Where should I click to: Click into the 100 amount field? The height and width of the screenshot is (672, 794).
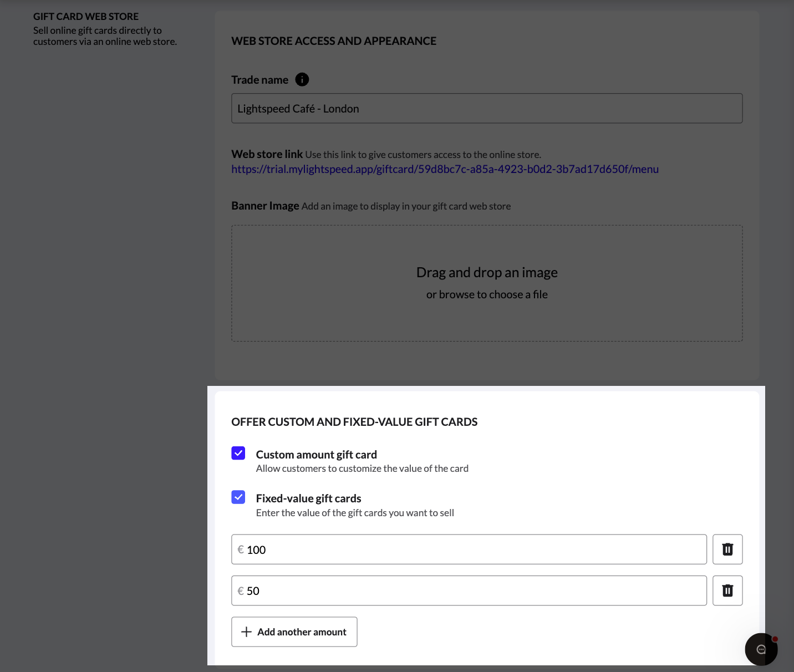point(471,549)
